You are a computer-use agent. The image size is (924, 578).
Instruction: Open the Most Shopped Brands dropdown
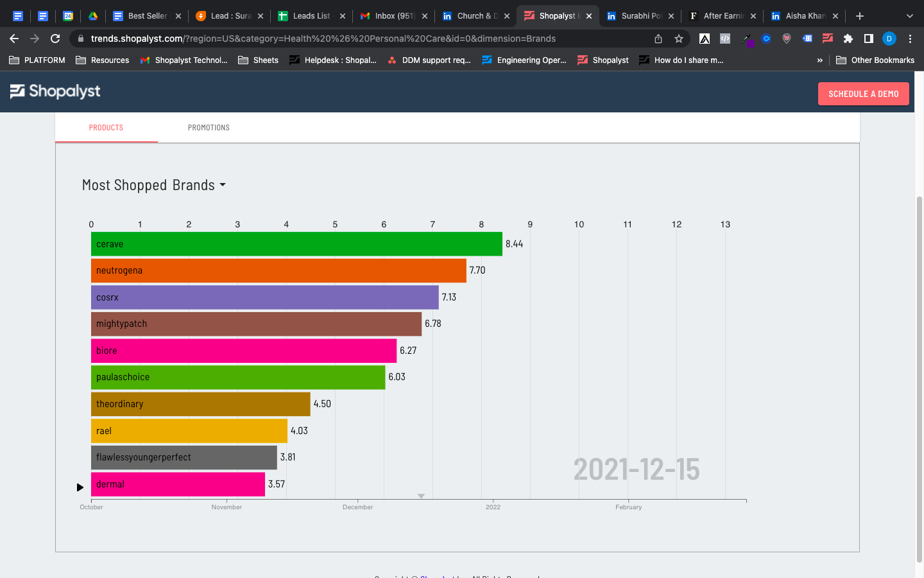(154, 185)
